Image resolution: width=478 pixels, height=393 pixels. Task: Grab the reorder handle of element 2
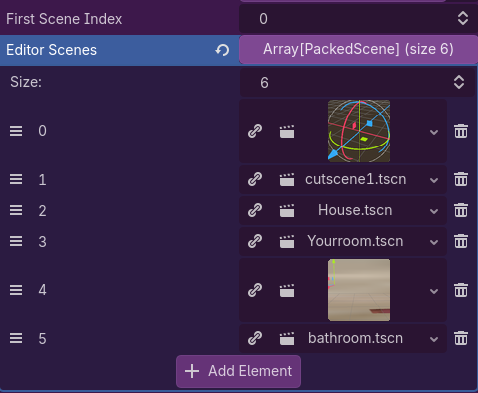click(x=16, y=210)
